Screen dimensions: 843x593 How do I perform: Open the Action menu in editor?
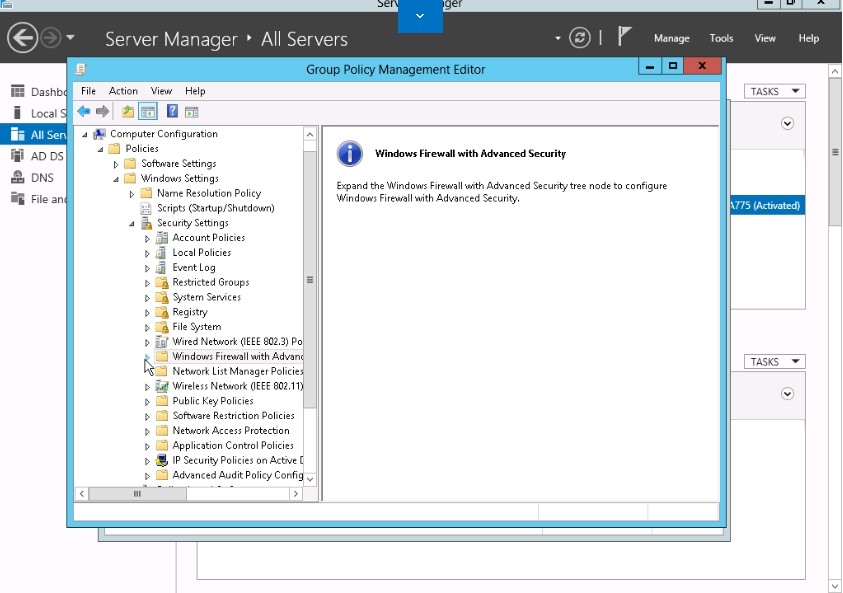(123, 91)
